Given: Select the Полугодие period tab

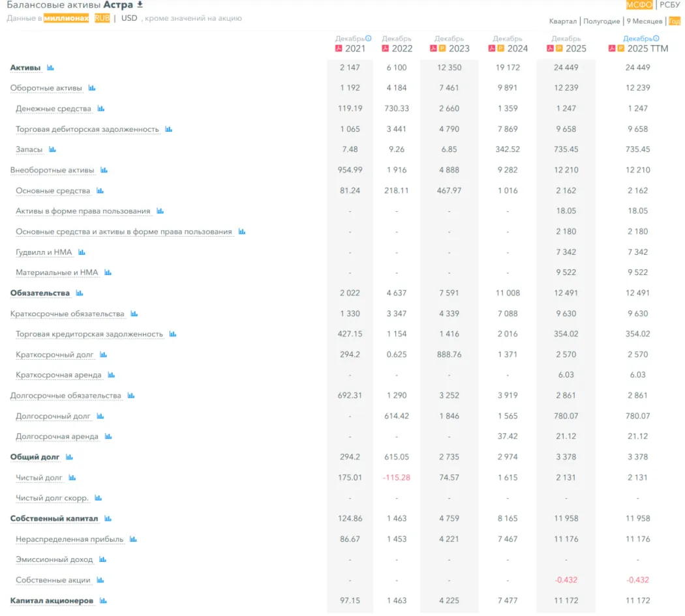Looking at the screenshot, I should (601, 22).
